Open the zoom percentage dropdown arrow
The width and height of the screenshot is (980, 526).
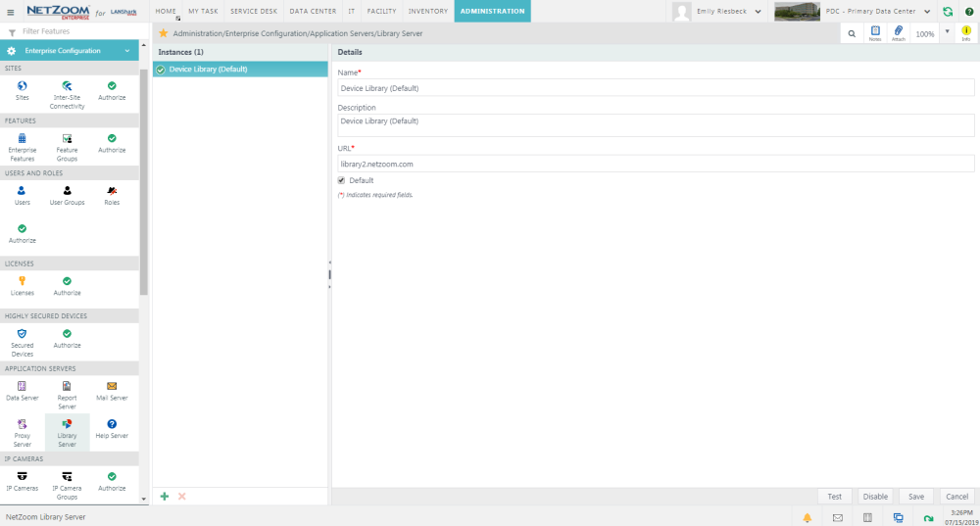click(x=947, y=32)
